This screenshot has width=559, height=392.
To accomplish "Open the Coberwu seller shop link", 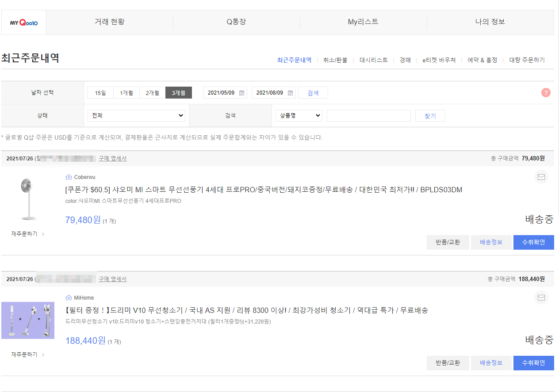I will pos(84,177).
